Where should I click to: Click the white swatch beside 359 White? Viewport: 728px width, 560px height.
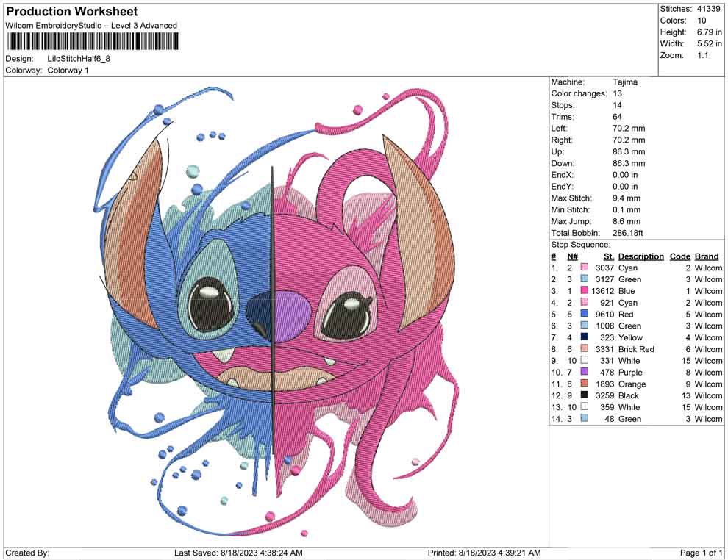click(585, 406)
